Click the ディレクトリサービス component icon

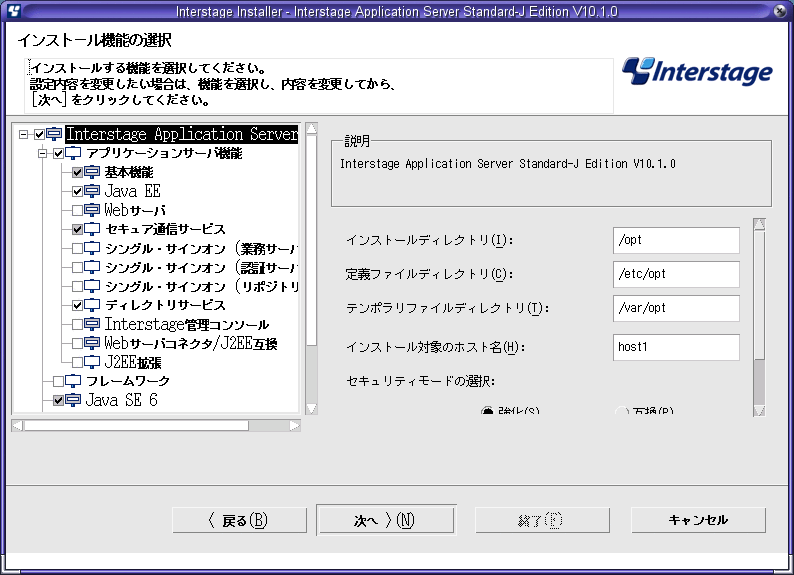coord(92,305)
